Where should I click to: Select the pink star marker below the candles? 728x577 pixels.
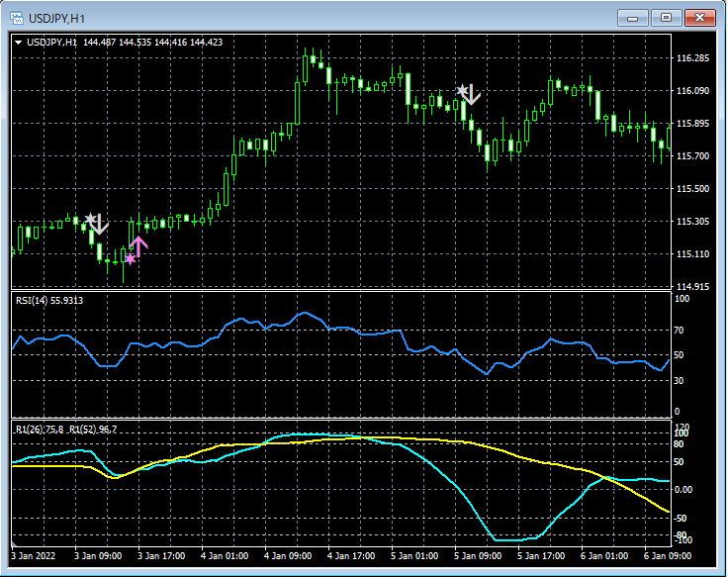130,259
